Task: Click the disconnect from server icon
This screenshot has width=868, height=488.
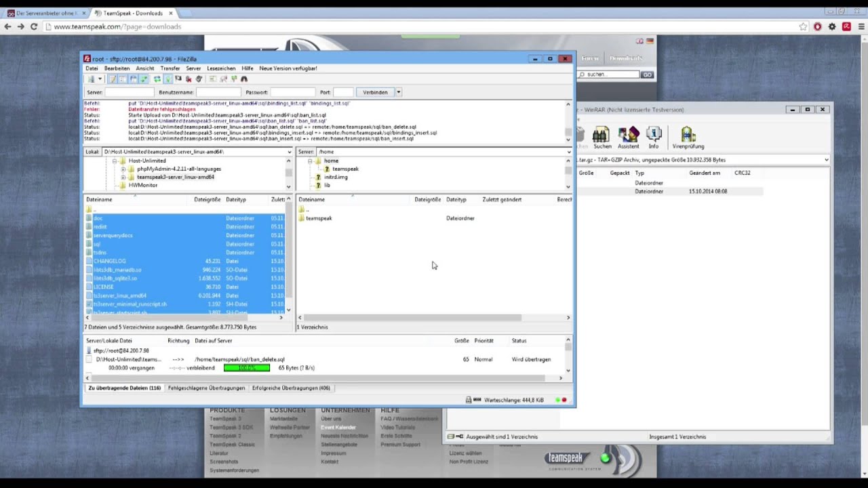Action: click(189, 79)
